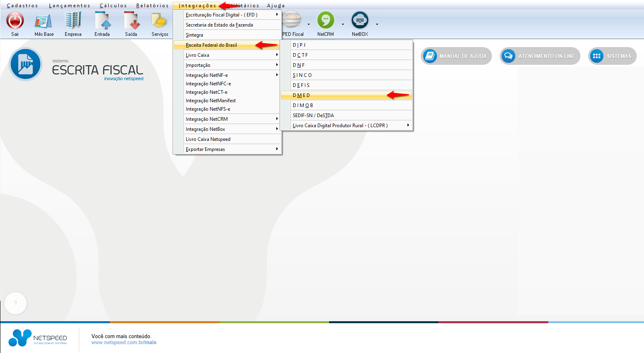Choose Integração NetNFC-e menu entry
This screenshot has width=644, height=353.
tap(227, 84)
